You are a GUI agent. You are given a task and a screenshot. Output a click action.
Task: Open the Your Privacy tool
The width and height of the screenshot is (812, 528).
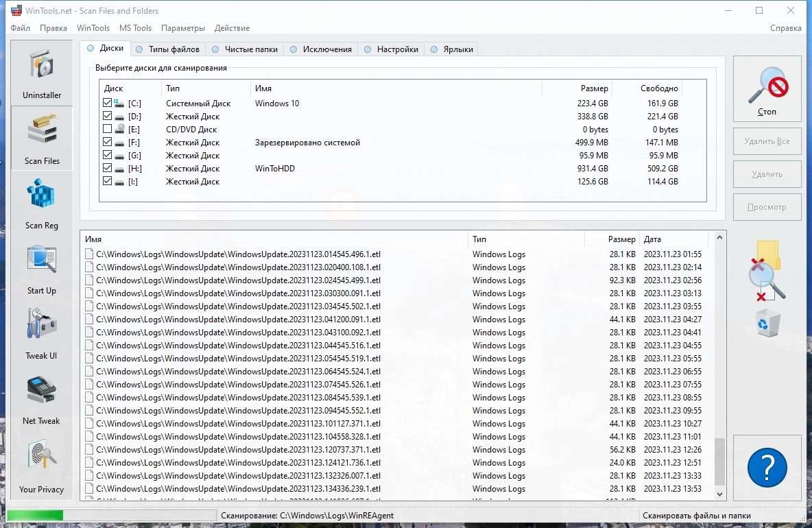(x=41, y=466)
